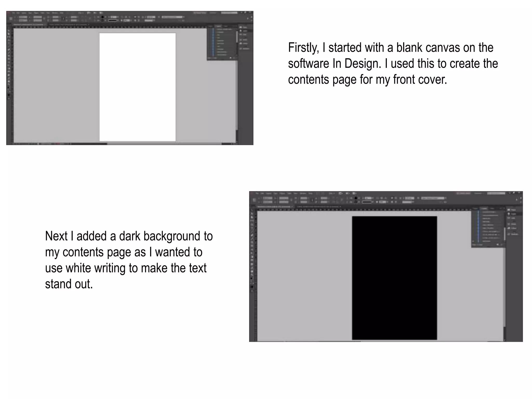Open the File menu in black-page screenshot
Viewport: 532px width, 399px height.
257,193
